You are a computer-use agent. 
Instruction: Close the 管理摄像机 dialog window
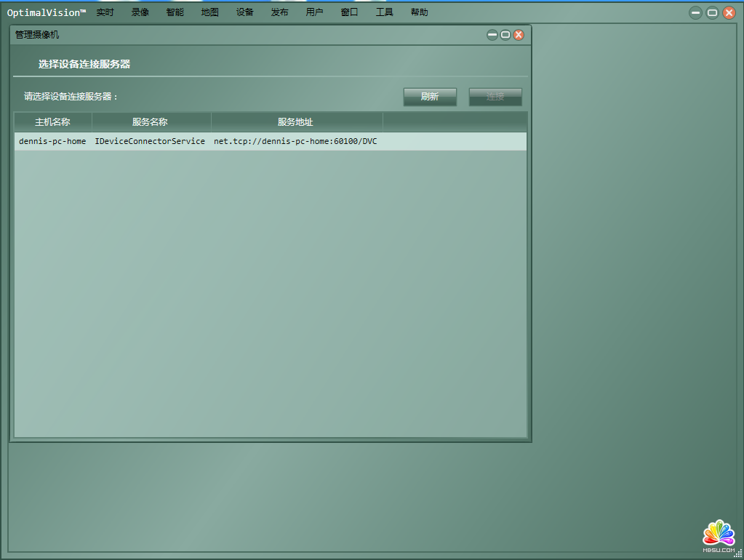click(519, 35)
